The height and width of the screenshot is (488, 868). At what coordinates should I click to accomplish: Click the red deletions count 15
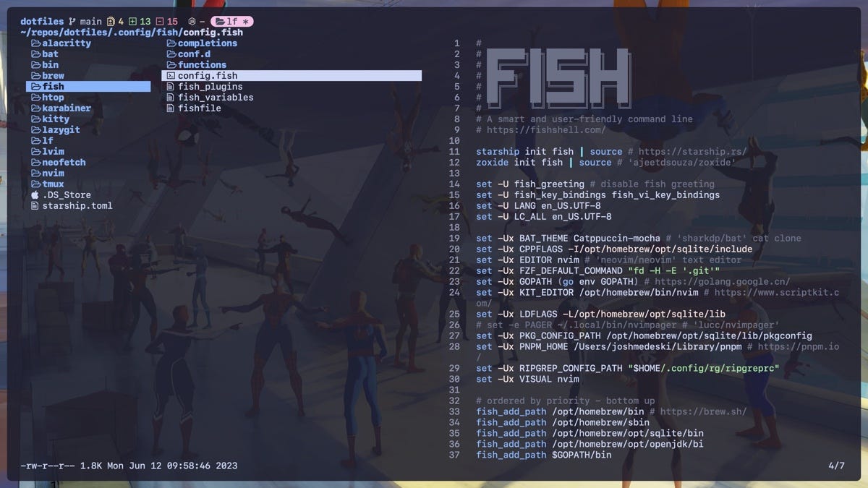[x=172, y=22]
